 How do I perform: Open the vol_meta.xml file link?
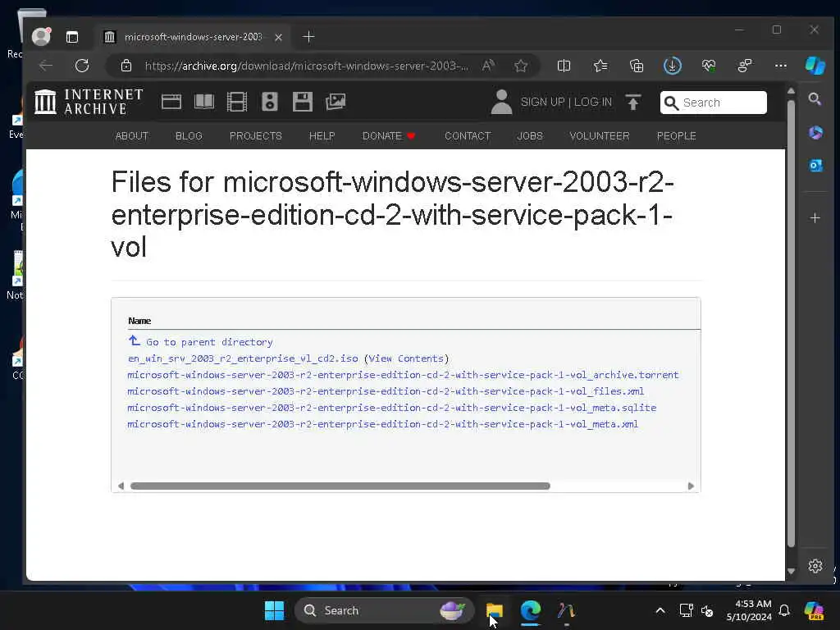pyautogui.click(x=382, y=424)
